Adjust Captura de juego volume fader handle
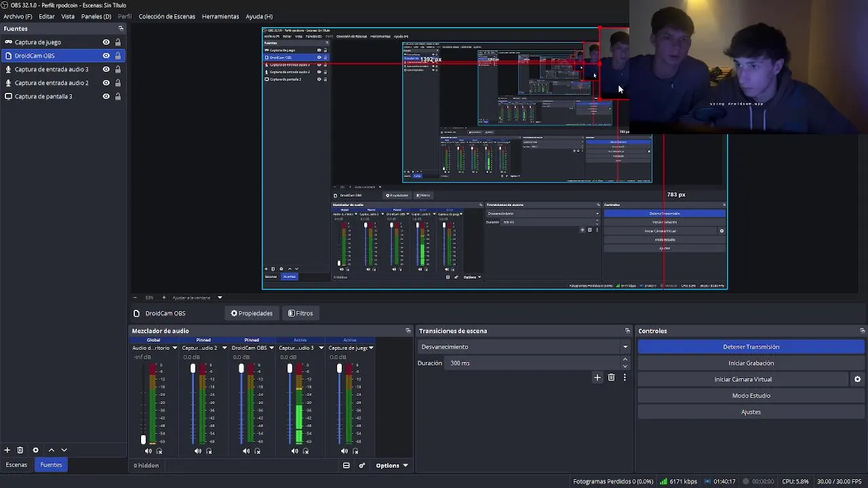 pos(339,369)
